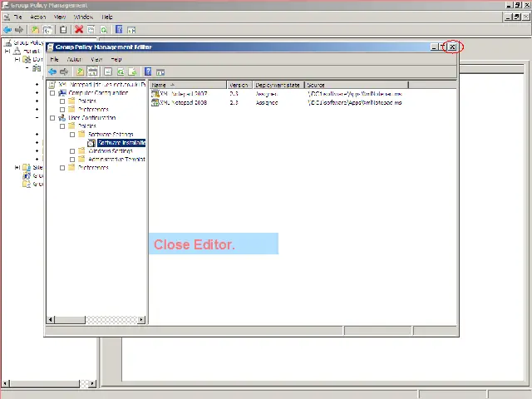Click the User Configuration icon in the tree
532x399 pixels.
click(62, 118)
